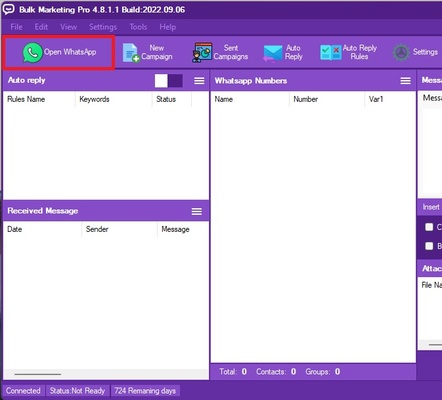Image resolution: width=442 pixels, height=400 pixels.
Task: Click the Groups: 0 counter
Action: (x=323, y=372)
